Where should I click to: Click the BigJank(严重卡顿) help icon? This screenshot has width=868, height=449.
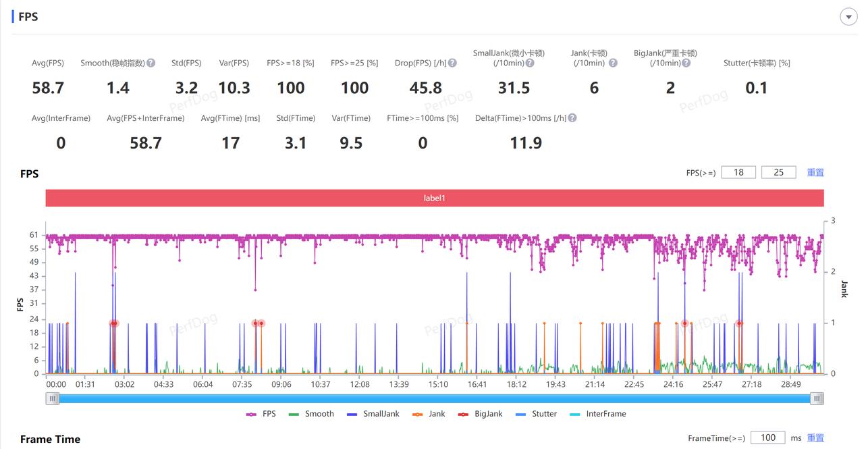[x=686, y=63]
